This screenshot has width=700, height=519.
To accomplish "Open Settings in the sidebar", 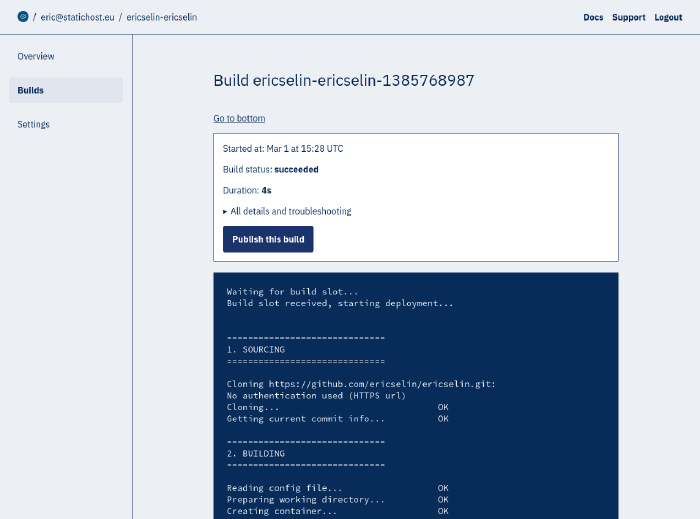I will (x=33, y=124).
